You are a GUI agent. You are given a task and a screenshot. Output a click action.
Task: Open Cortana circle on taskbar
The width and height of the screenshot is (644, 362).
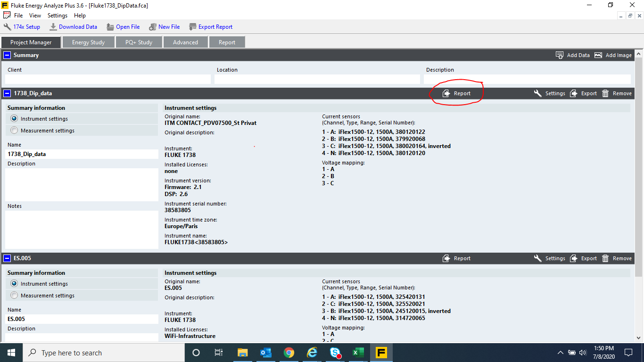click(x=196, y=353)
